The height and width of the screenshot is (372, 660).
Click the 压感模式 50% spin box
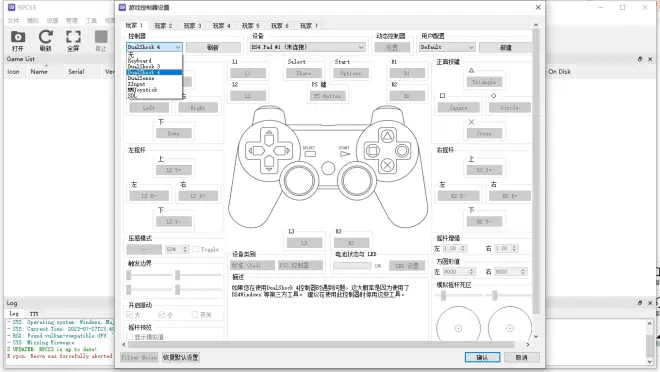pyautogui.click(x=177, y=249)
